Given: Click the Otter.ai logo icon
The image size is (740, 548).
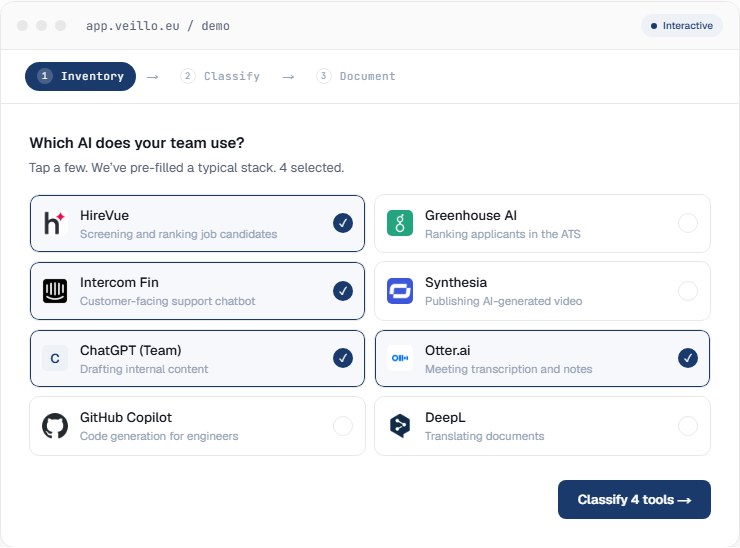Looking at the screenshot, I should (x=400, y=358).
